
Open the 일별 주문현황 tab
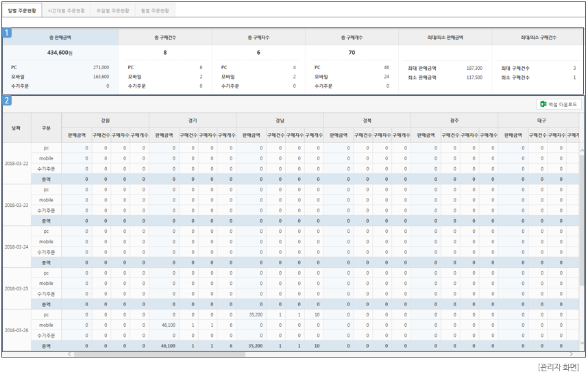click(22, 11)
